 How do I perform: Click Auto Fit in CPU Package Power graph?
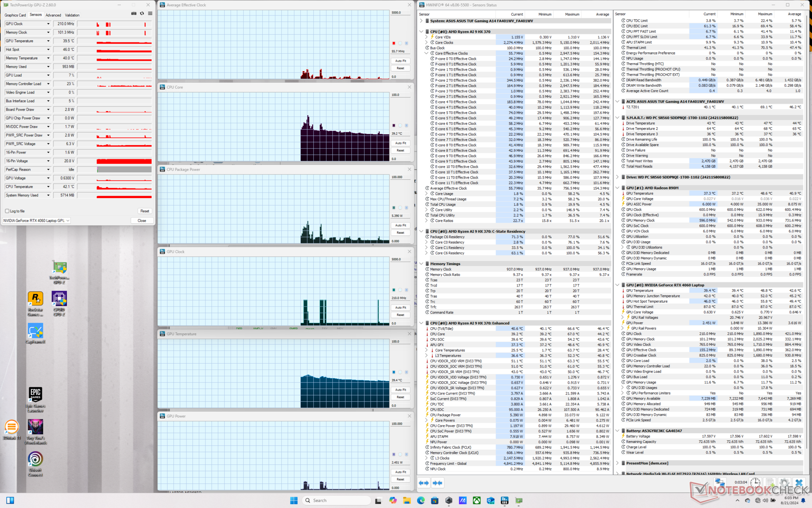click(401, 225)
